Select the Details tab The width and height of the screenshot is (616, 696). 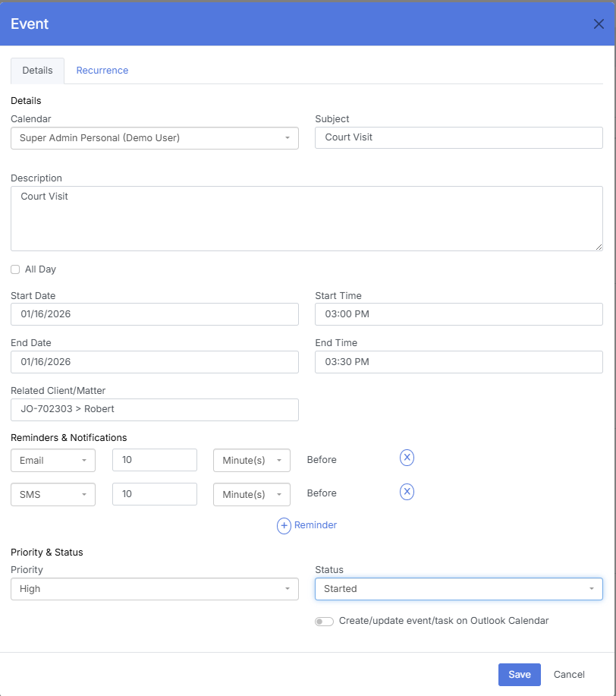pyautogui.click(x=37, y=71)
